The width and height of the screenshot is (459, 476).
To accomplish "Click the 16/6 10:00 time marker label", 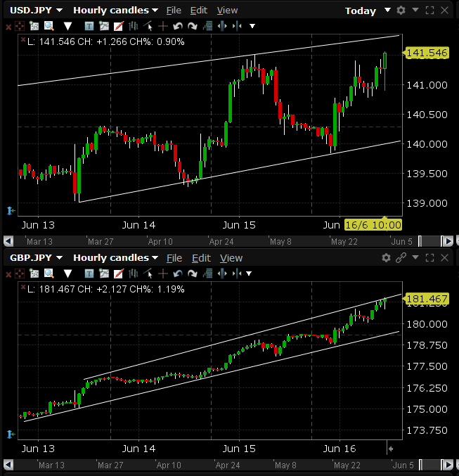I will point(373,225).
